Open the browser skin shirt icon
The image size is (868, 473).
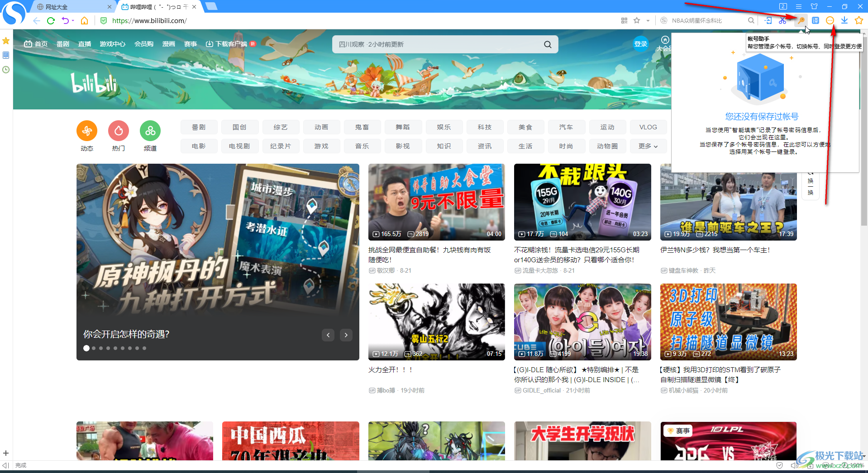814,6
